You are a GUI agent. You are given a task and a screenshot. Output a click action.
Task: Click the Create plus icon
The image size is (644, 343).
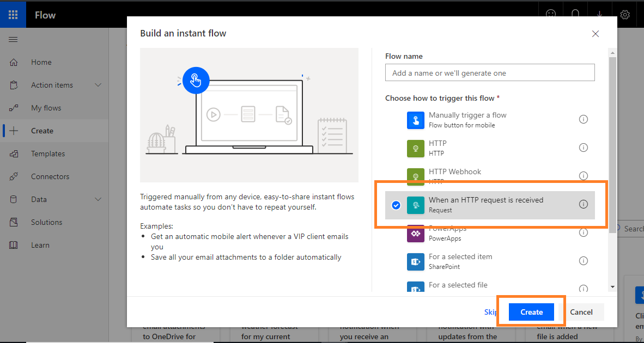tap(14, 131)
